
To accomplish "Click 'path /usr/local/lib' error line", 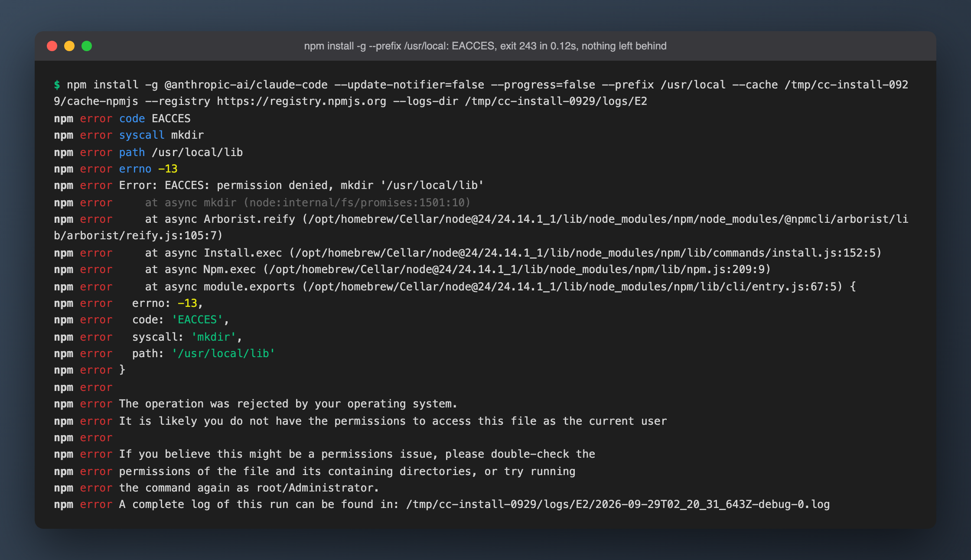I will (x=148, y=152).
